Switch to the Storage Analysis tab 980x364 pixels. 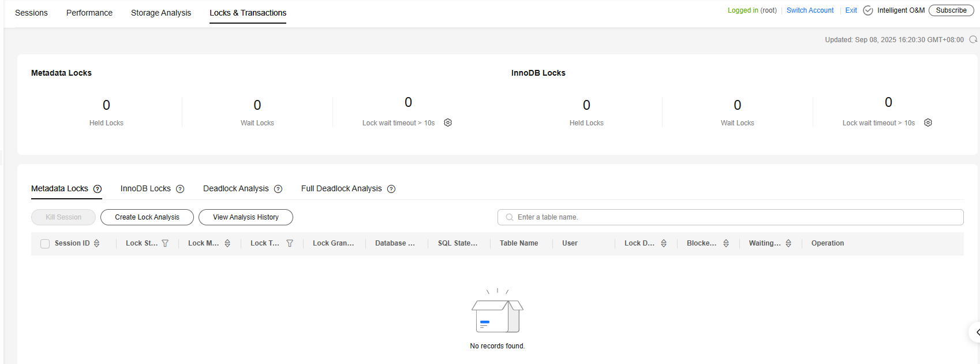pyautogui.click(x=160, y=13)
